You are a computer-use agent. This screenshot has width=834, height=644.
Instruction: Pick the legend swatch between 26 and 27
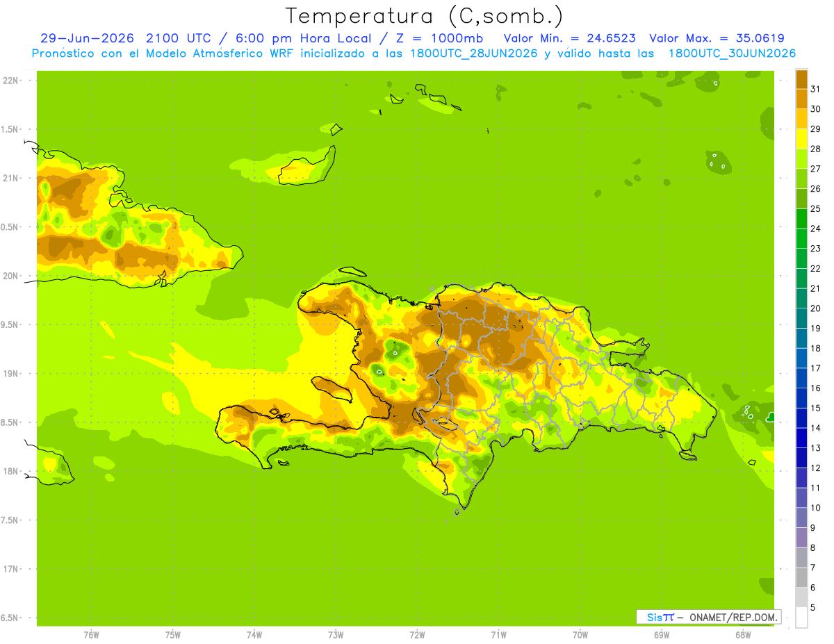pyautogui.click(x=801, y=179)
